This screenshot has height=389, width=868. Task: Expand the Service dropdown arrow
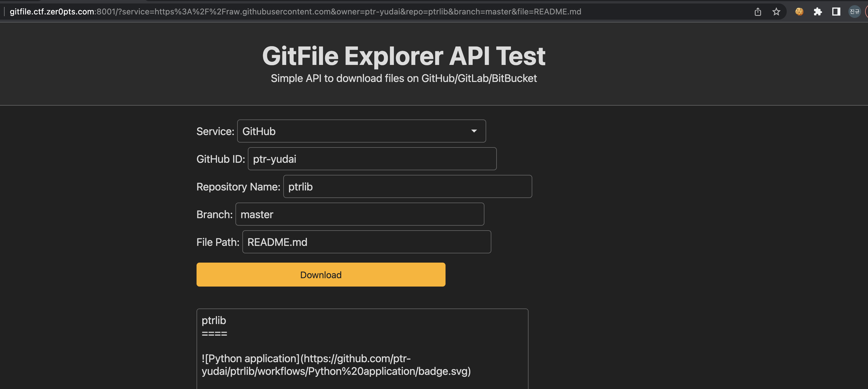pyautogui.click(x=474, y=131)
